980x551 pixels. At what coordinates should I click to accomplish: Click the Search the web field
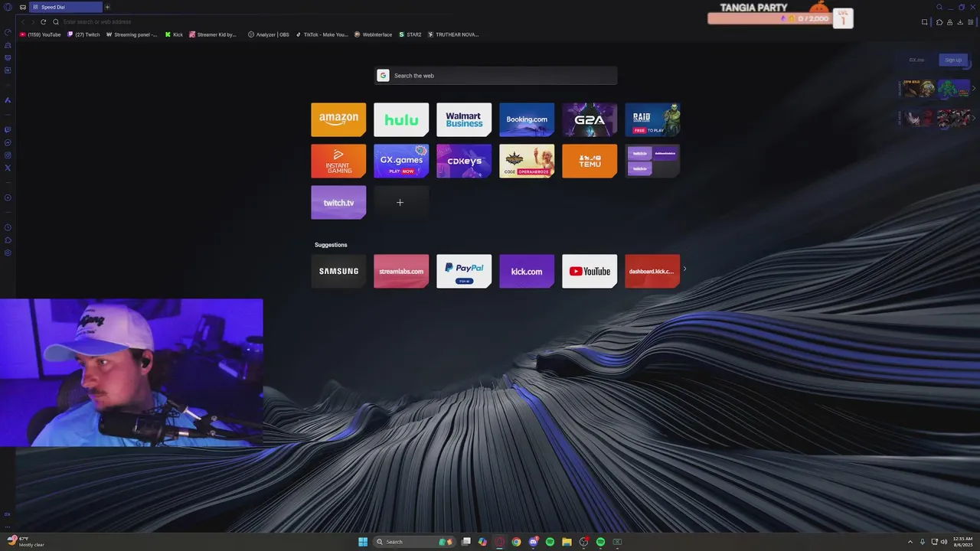495,75
